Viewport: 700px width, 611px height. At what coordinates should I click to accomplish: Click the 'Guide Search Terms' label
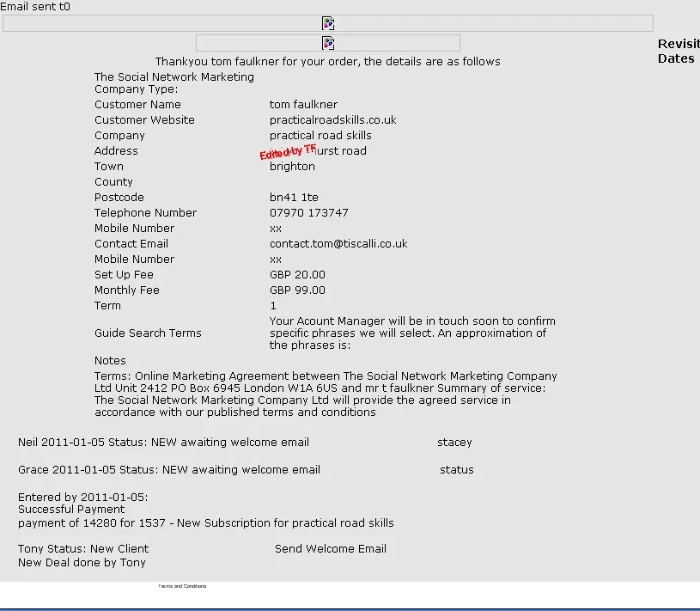[x=148, y=333]
